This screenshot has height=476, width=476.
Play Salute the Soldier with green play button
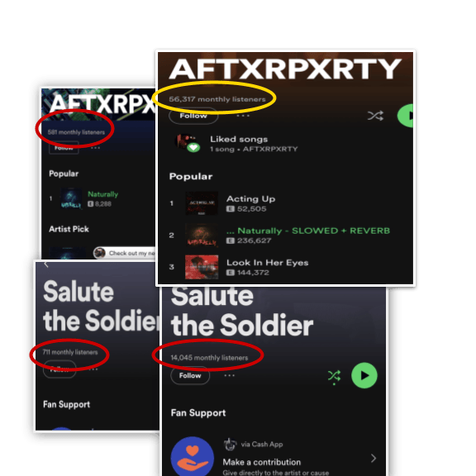[364, 375]
